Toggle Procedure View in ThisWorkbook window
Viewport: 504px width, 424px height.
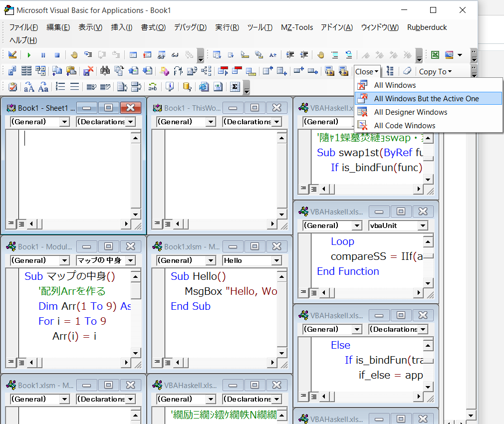tap(157, 223)
